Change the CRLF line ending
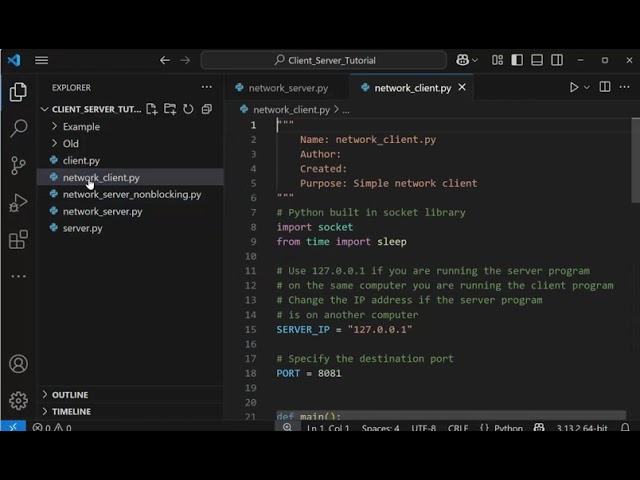640x480 pixels. click(458, 428)
